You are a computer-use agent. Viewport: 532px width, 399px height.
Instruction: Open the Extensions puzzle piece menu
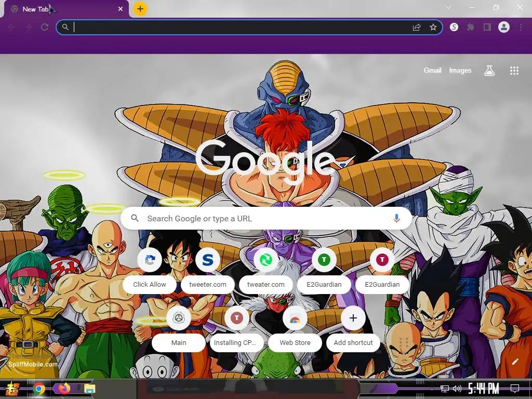click(x=471, y=27)
